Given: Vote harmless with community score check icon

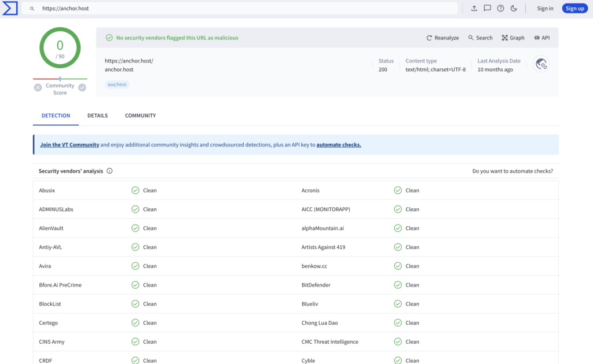Looking at the screenshot, I should pos(82,87).
